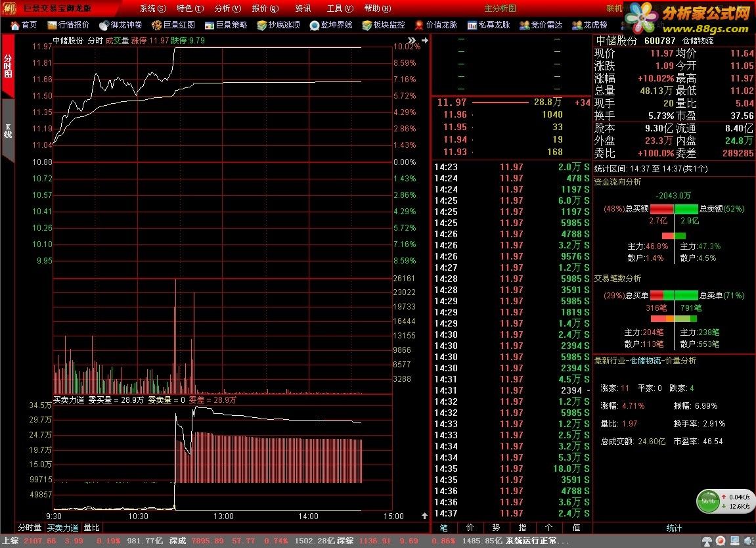Launch the 竞价雷达 bidding radar tool
The height and width of the screenshot is (548, 756).
(541, 25)
